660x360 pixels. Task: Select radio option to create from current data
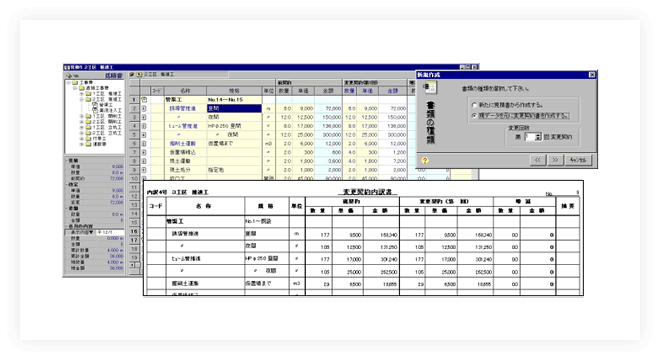tap(474, 115)
